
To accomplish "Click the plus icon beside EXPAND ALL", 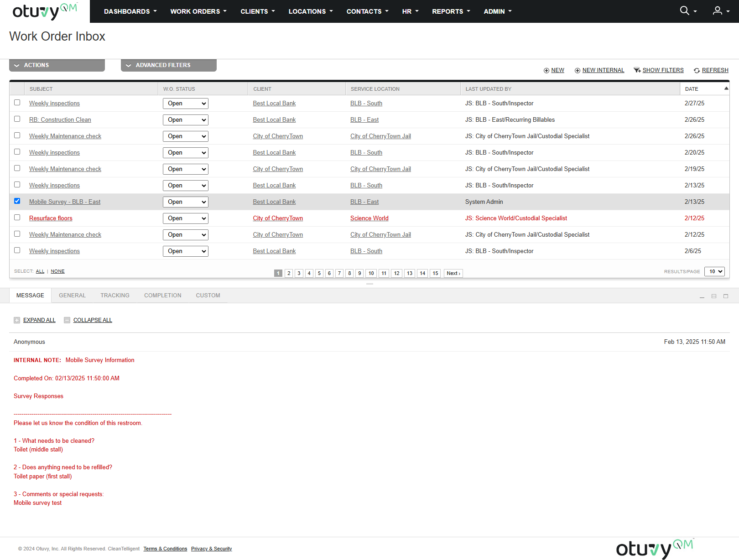I will [17, 320].
